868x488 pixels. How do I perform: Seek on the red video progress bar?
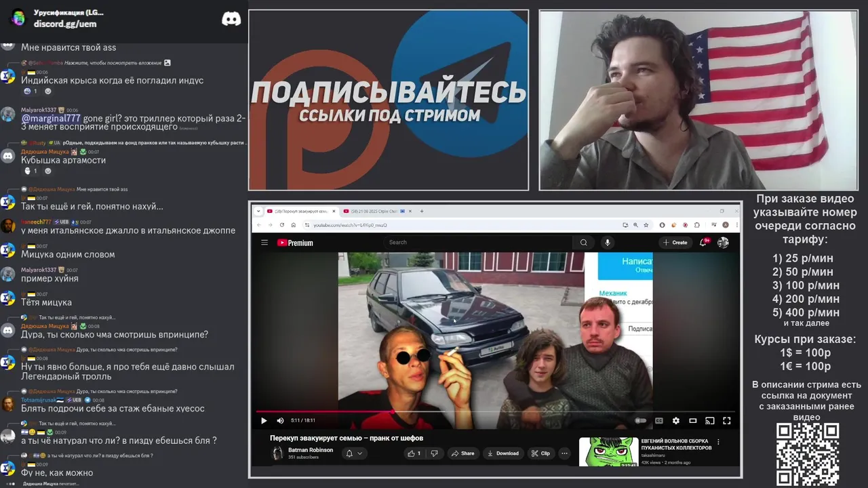click(x=495, y=411)
